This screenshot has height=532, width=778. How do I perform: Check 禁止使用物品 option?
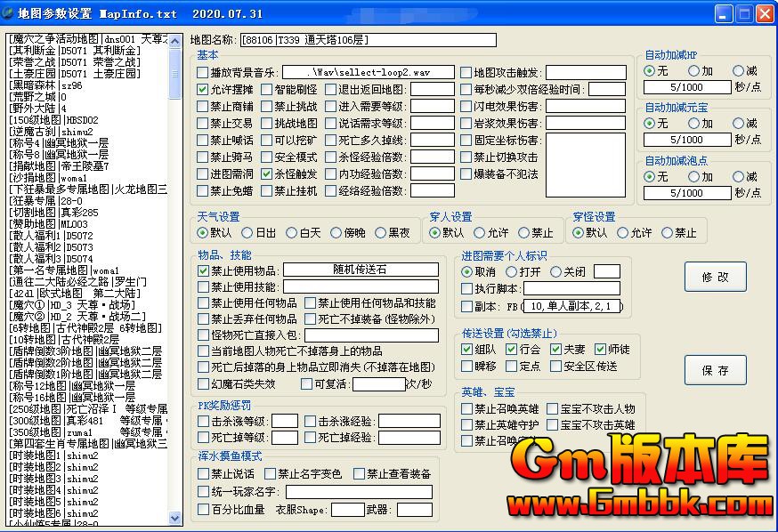pos(203,270)
